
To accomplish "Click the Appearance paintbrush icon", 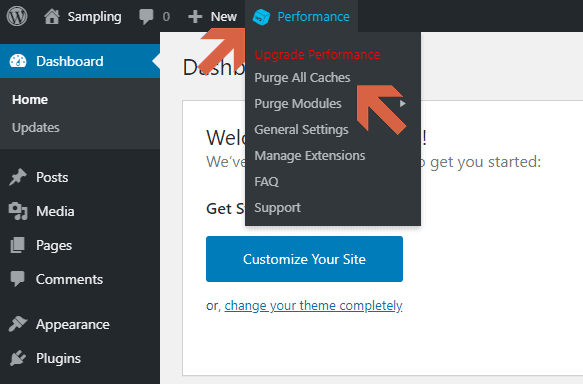I will point(18,324).
